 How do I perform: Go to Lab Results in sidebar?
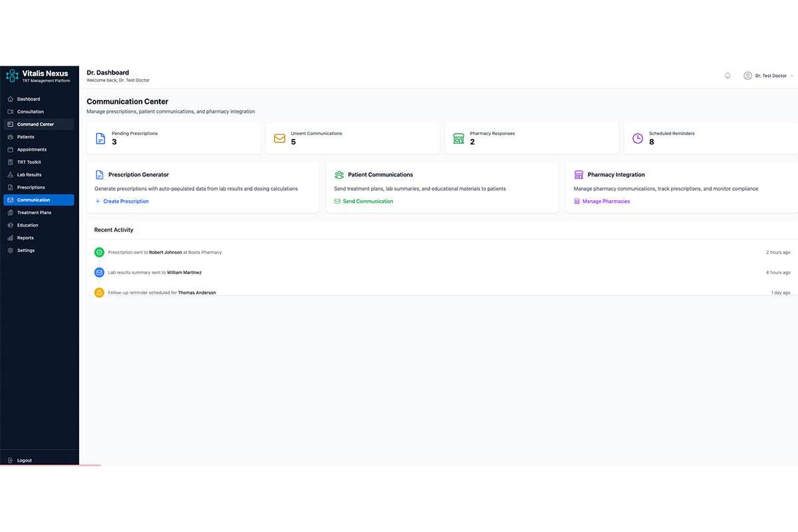29,175
